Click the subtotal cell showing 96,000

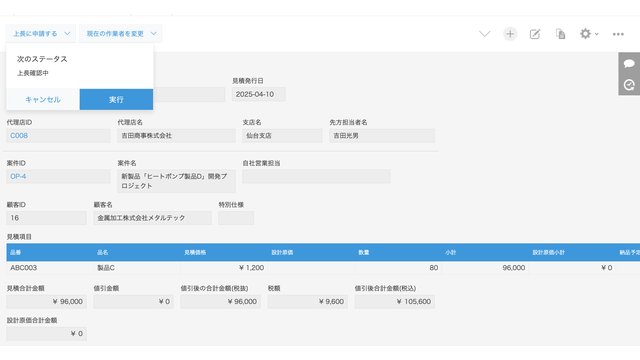[485, 268]
